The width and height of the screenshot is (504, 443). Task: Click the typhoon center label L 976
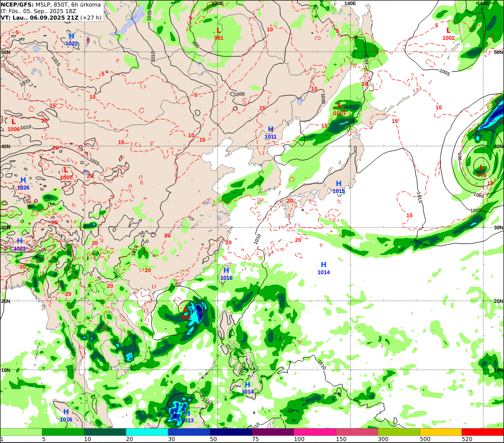click(x=481, y=171)
